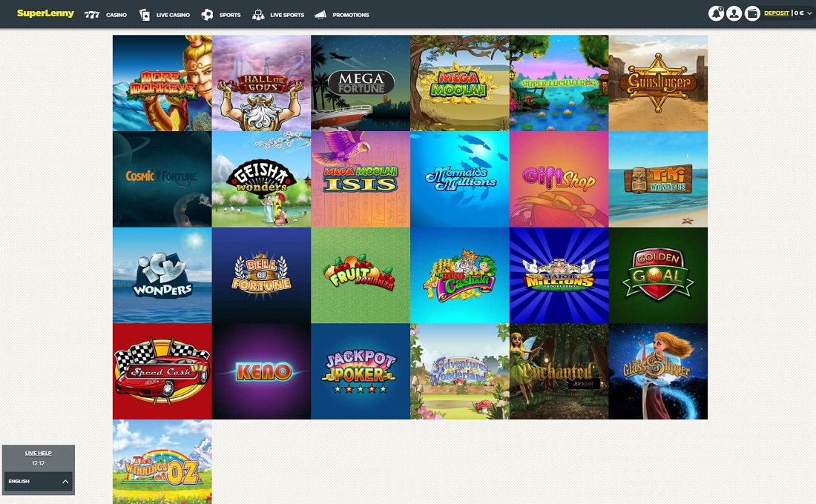Open the wallet icon
Screen dimensions: 816x504
(x=752, y=13)
